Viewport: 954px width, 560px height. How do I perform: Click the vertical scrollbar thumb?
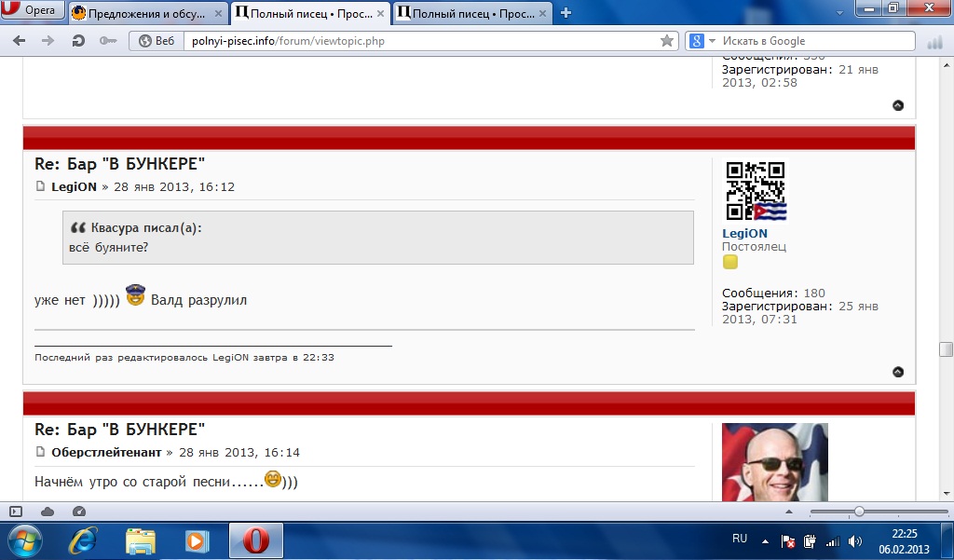point(947,348)
